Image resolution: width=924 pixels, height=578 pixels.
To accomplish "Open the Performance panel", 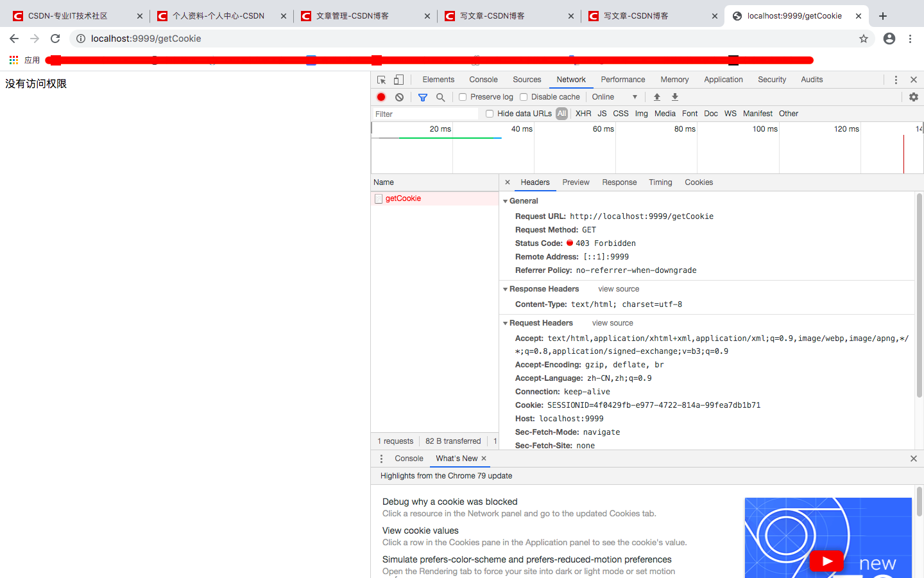I will point(622,80).
